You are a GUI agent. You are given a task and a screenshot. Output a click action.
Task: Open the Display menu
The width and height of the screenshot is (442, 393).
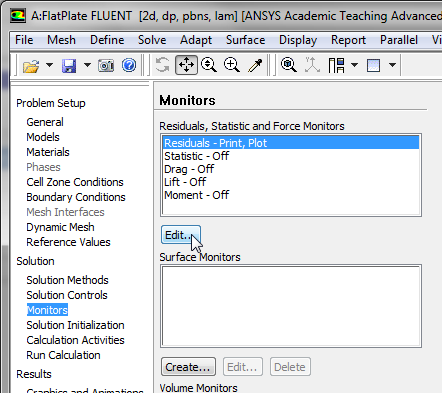[x=298, y=40]
